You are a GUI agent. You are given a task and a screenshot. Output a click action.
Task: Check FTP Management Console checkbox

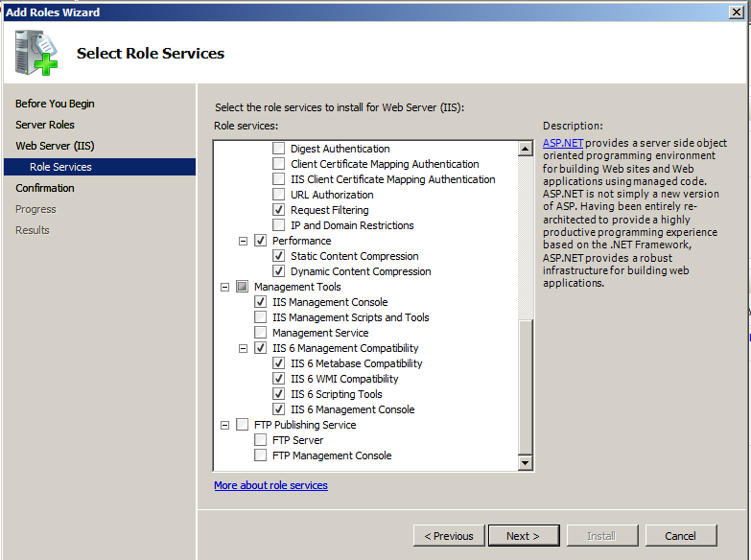260,455
